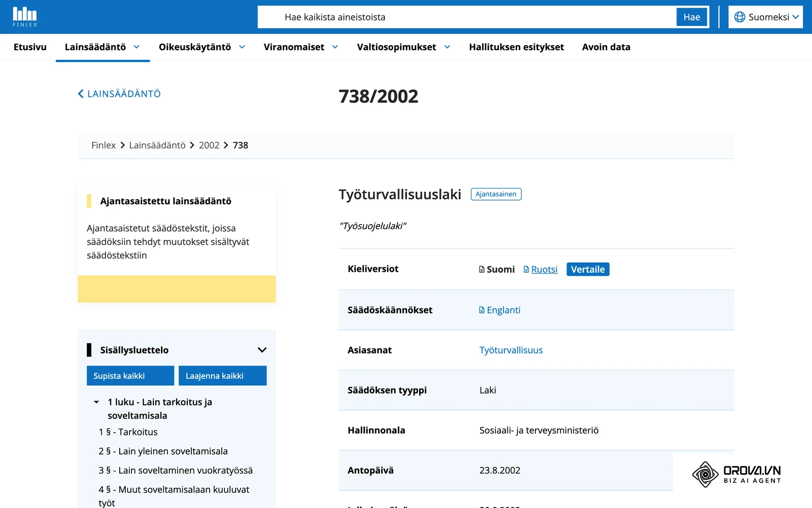Viewport: 812px width, 508px height.
Task: Open the Englanti translation
Action: tap(503, 310)
